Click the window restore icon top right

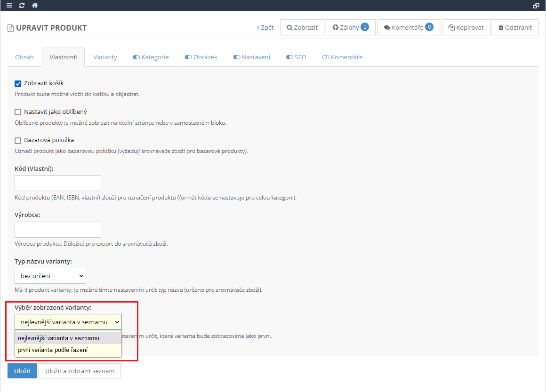coord(536,6)
